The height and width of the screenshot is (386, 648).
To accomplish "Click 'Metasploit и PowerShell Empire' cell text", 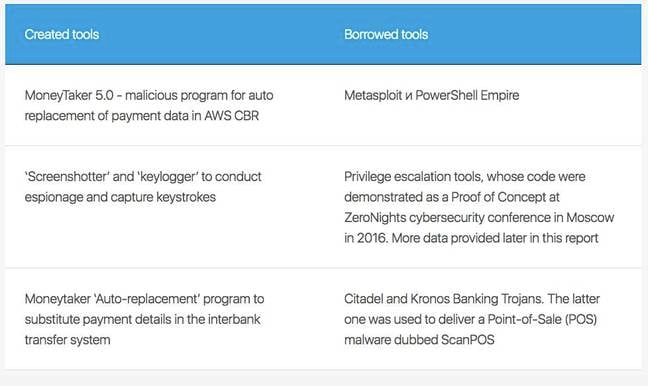I will point(431,95).
